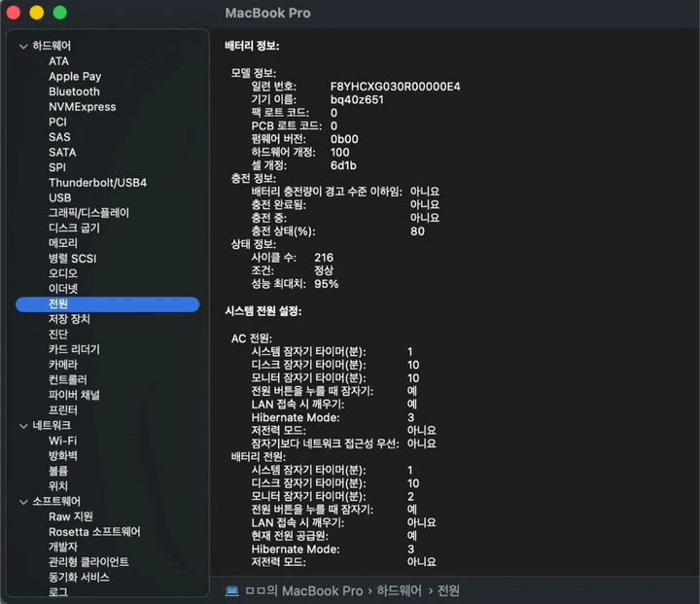Click the highlighted 전원 sidebar item
The height and width of the screenshot is (604, 700).
(x=107, y=304)
